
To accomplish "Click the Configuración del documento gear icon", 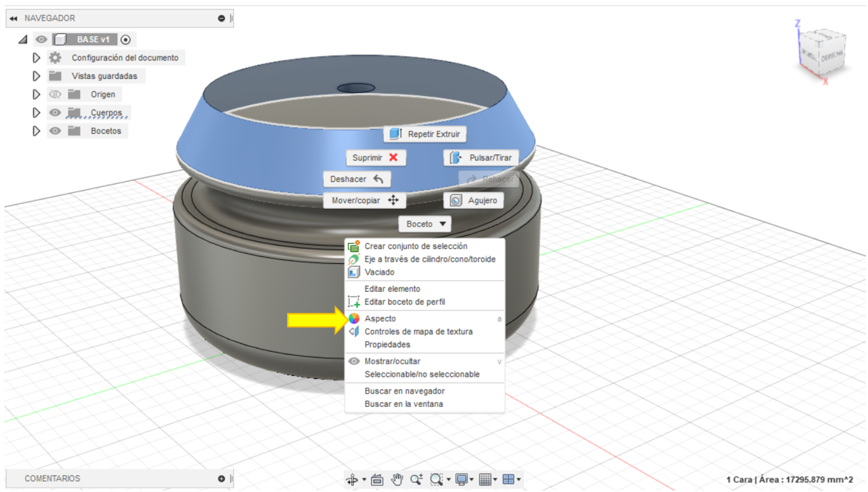I will coord(55,58).
